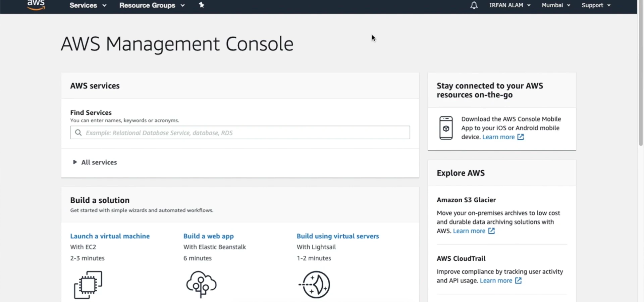The width and height of the screenshot is (644, 302).
Task: Open Build a web app link
Action: [208, 236]
